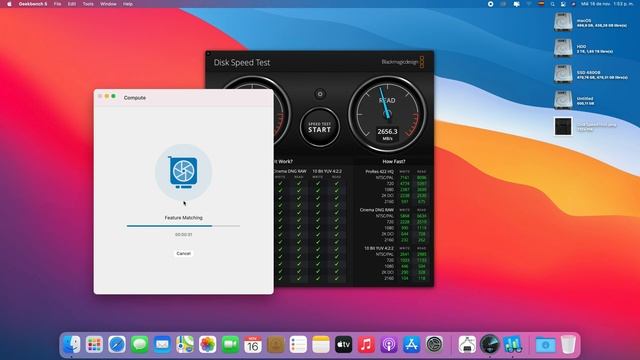Image resolution: width=640 pixels, height=360 pixels.
Task: Open Reminders from the dock
Action: (x=298, y=345)
